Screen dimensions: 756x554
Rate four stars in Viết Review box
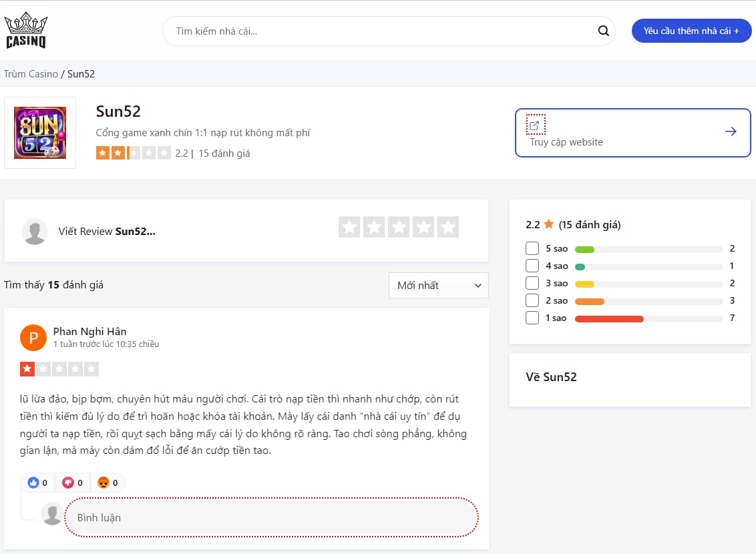coord(423,227)
